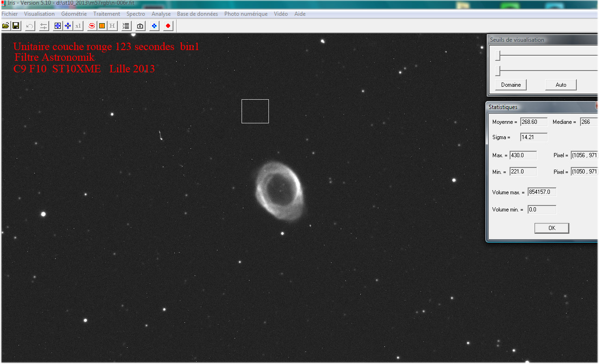Open the Photo numérique menu
The height and width of the screenshot is (364, 599).
point(246,13)
